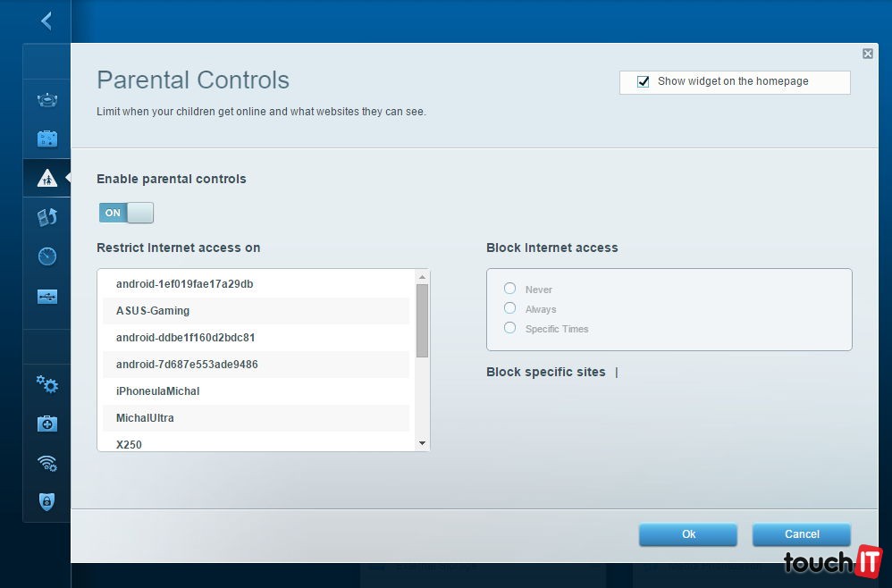Screen dimensions: 892x588
Task: Select ASUS-Gaming in the device list
Action: (x=153, y=311)
